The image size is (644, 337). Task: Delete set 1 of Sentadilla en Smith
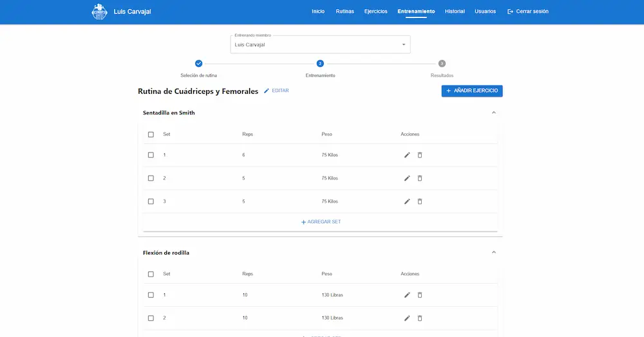[x=420, y=155]
